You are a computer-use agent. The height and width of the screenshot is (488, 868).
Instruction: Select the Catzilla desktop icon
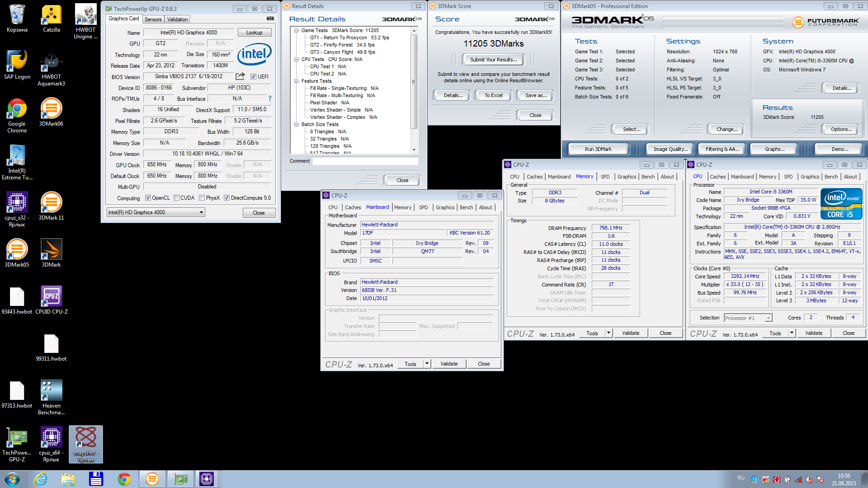click(51, 19)
